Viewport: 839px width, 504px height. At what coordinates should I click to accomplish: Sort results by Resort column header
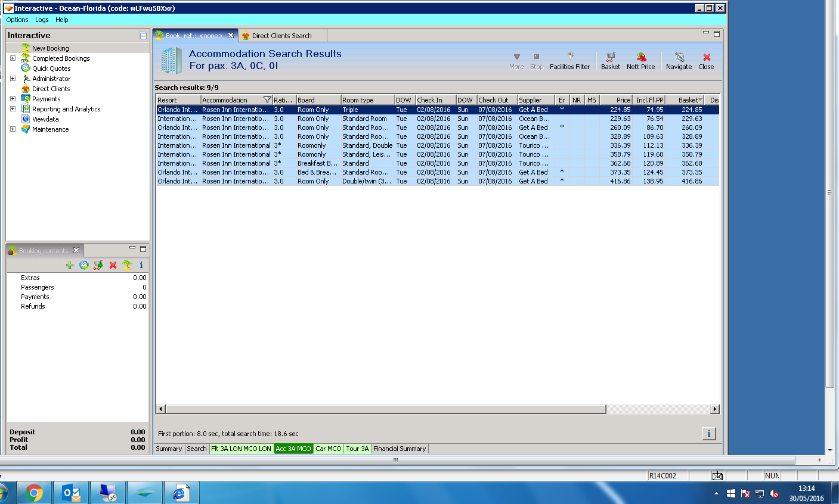coord(178,99)
